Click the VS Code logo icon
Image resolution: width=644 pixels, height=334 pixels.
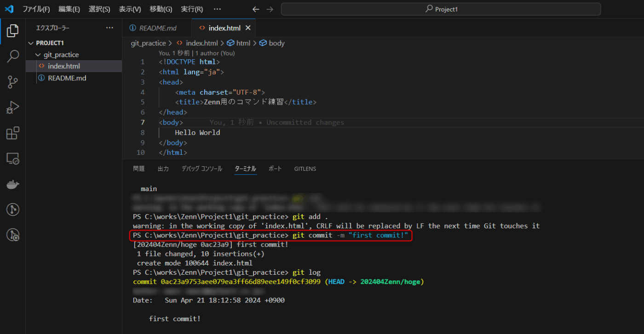point(9,9)
